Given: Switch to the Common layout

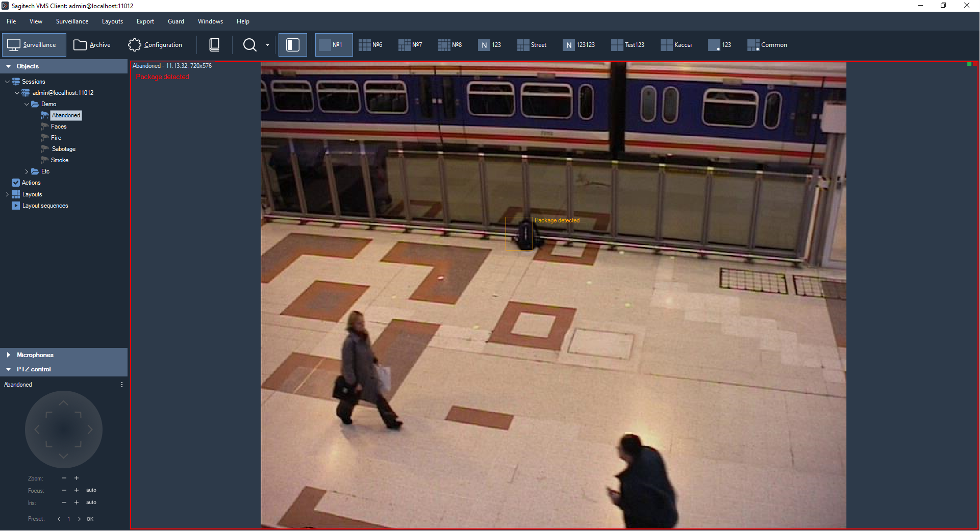Looking at the screenshot, I should pos(767,45).
